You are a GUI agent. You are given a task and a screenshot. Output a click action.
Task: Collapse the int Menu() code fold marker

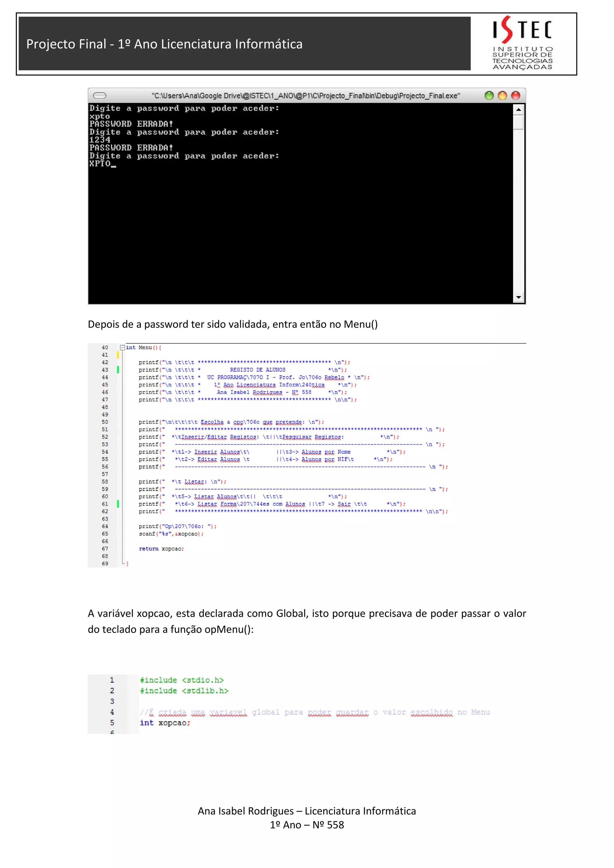click(x=122, y=347)
